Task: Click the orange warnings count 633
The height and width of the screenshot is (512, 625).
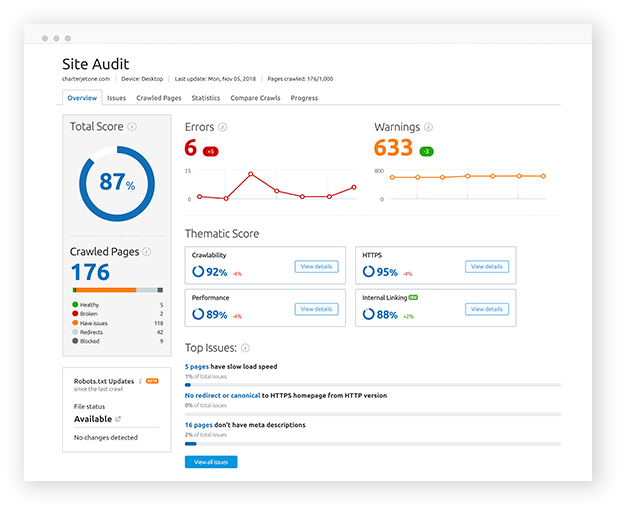Action: [393, 147]
